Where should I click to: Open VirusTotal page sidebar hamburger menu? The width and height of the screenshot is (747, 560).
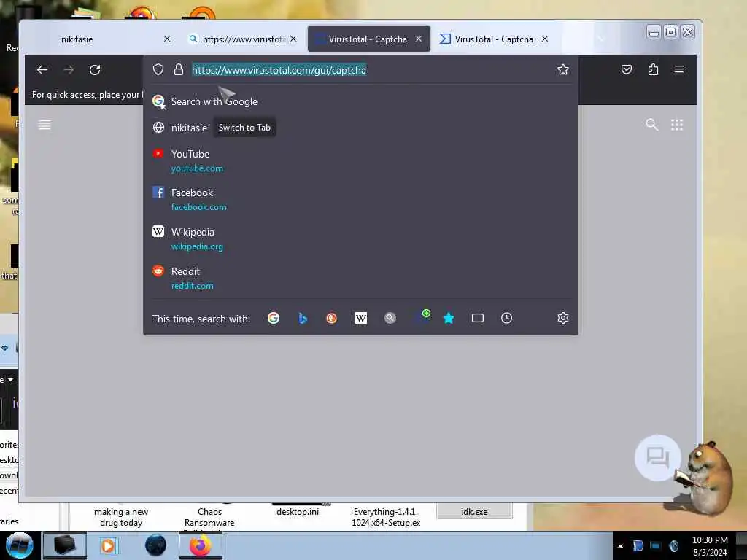44,125
